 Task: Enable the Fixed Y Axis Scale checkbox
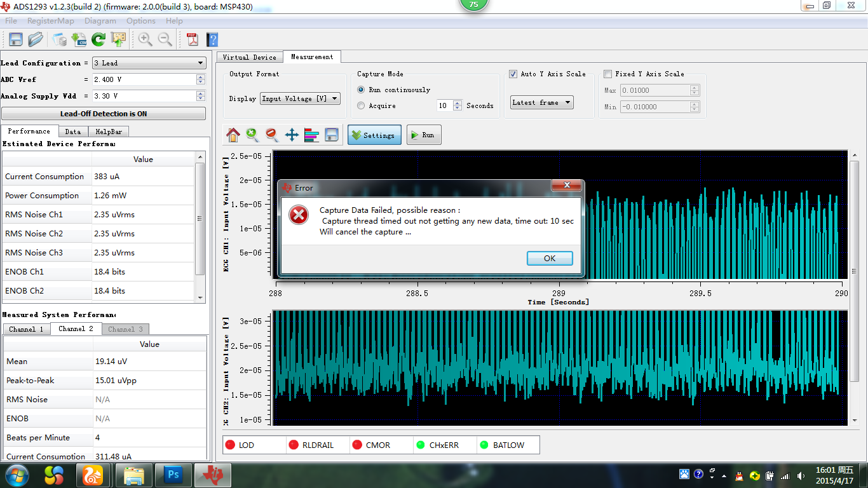(608, 74)
